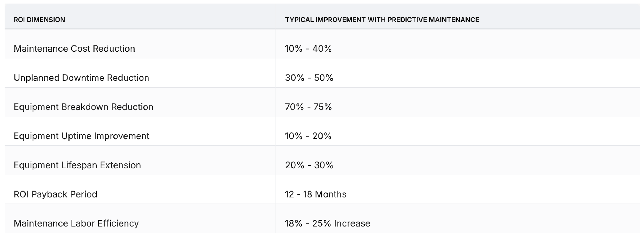Select the Equipment Uptime Improvement cell
This screenshot has height=239, width=644.
pos(81,136)
